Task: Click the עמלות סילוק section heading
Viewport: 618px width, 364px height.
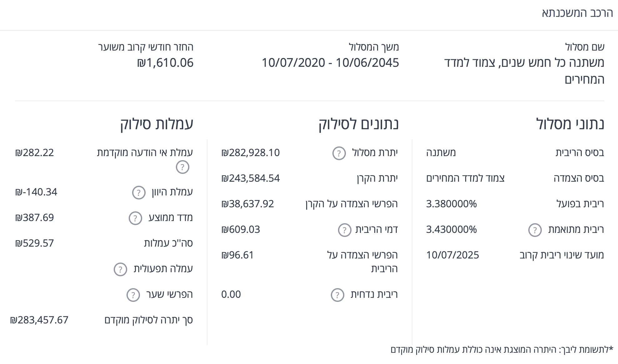Action: pos(157,124)
